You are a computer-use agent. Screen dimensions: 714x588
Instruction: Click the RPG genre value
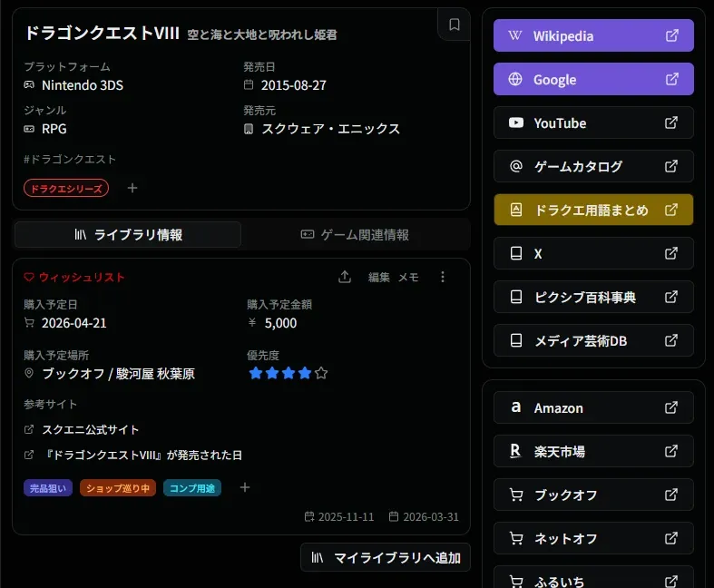pyautogui.click(x=54, y=129)
